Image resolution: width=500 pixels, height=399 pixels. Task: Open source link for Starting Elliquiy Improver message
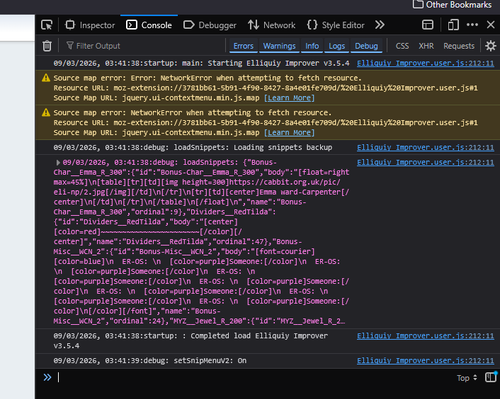425,63
